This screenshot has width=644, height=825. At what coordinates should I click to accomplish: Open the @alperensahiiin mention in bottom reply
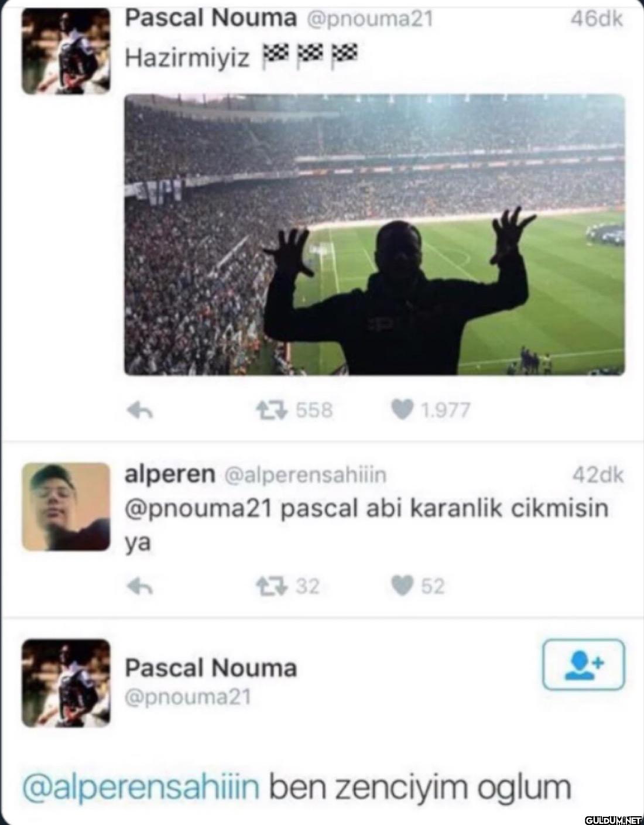[141, 788]
